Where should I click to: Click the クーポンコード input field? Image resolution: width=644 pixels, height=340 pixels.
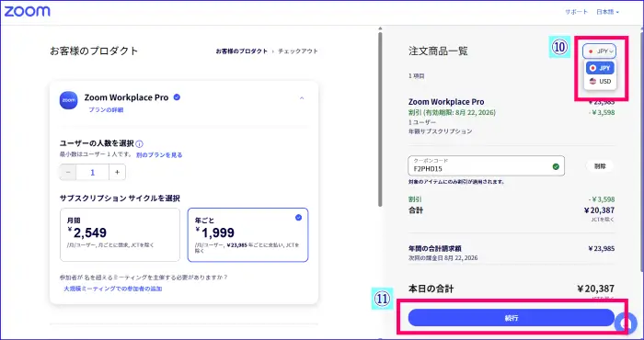[x=487, y=166]
